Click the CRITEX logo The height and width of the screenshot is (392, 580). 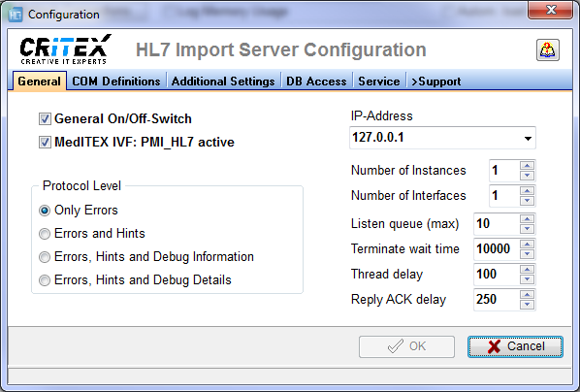coord(66,49)
